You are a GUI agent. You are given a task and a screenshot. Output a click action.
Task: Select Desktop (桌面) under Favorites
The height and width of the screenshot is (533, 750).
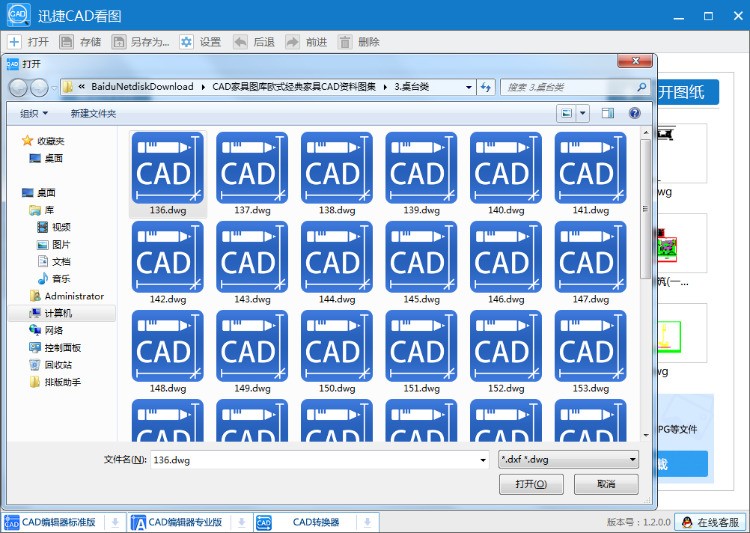[x=46, y=158]
